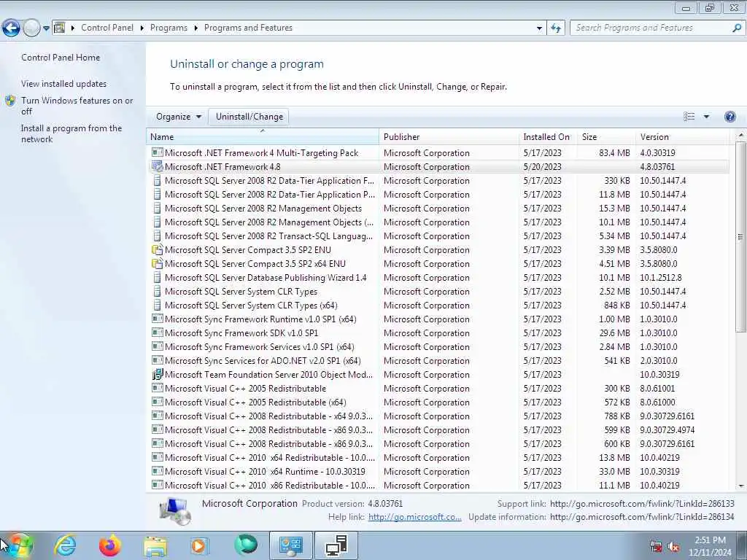Screen dimensions: 747x560
Task: Sort list by Version column header
Action: pyautogui.click(x=682, y=136)
